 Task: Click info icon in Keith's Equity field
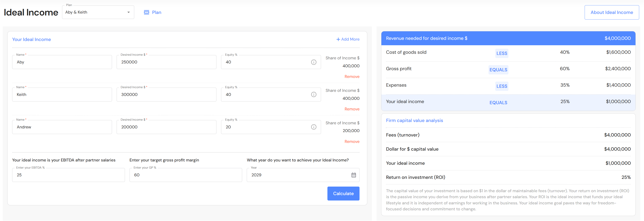[313, 95]
